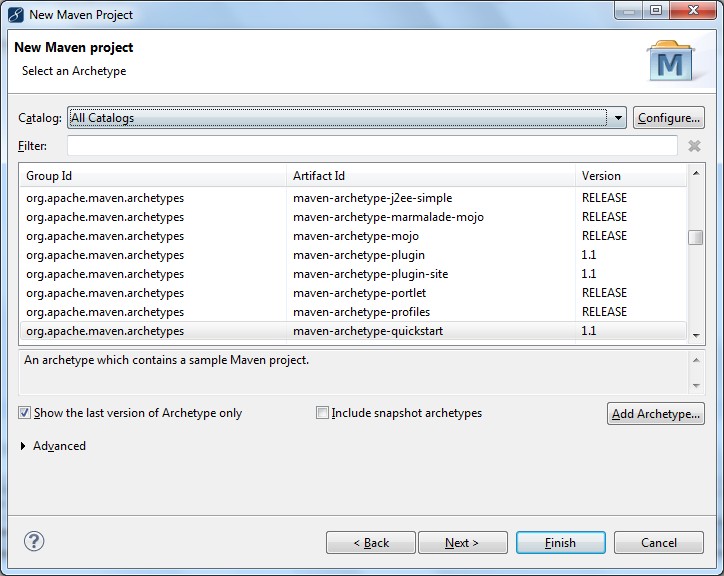Image resolution: width=724 pixels, height=576 pixels.
Task: Click the archetype description text
Action: (166, 360)
